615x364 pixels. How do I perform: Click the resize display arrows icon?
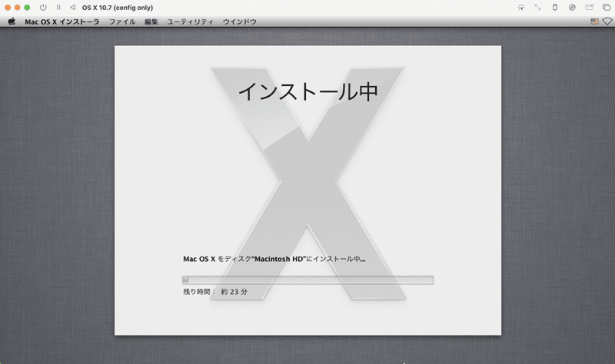(x=537, y=8)
